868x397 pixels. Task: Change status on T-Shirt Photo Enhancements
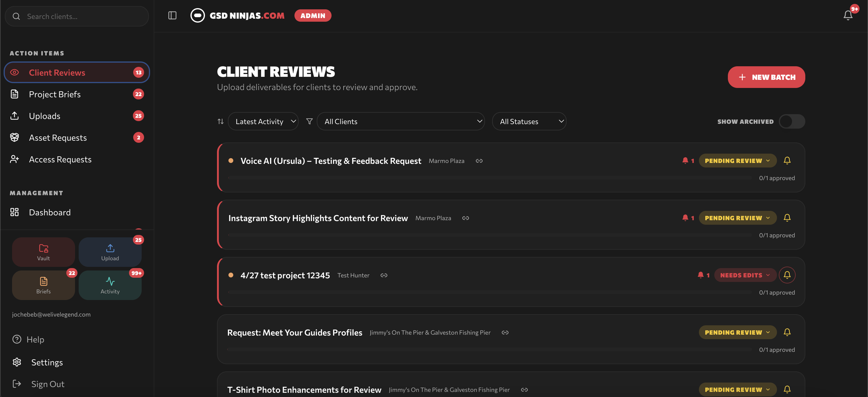click(x=737, y=389)
